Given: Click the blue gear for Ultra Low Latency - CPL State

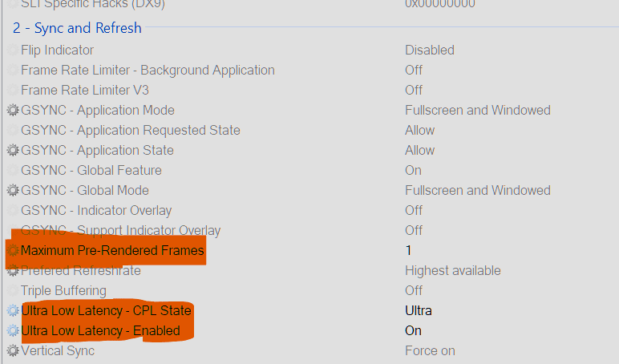Looking at the screenshot, I should 13,311.
